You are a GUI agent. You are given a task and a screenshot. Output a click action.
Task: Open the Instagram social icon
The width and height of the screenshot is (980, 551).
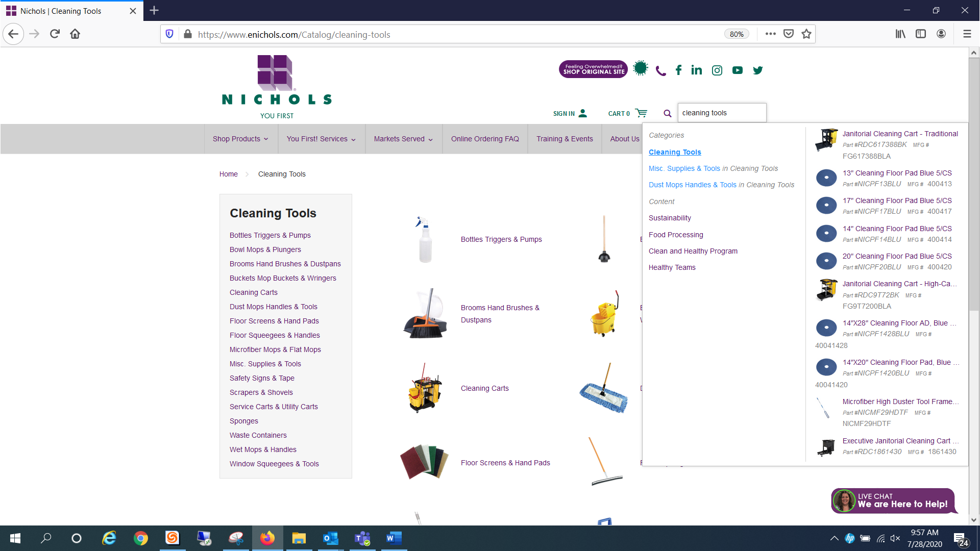[717, 70]
